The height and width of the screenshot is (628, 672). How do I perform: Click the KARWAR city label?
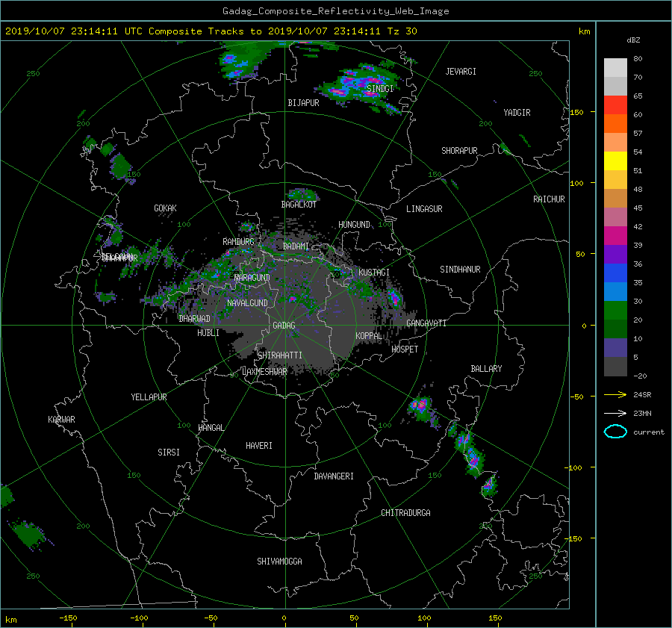click(x=61, y=420)
